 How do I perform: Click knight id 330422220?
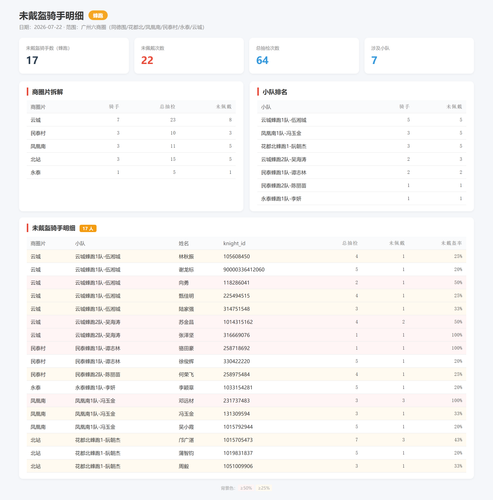tap(237, 361)
